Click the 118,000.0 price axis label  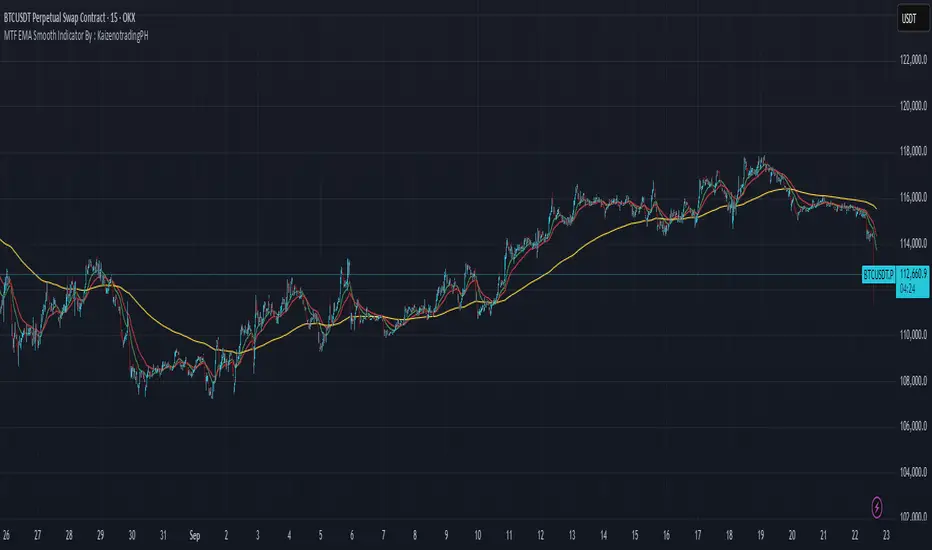[x=913, y=152]
